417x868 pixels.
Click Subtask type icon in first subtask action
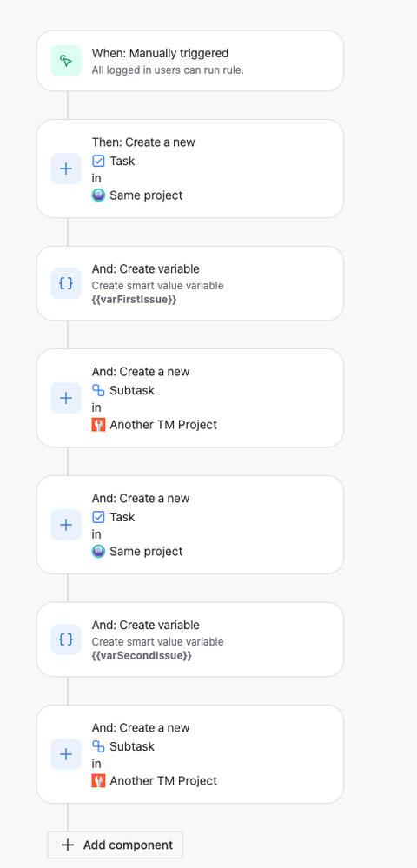98,390
